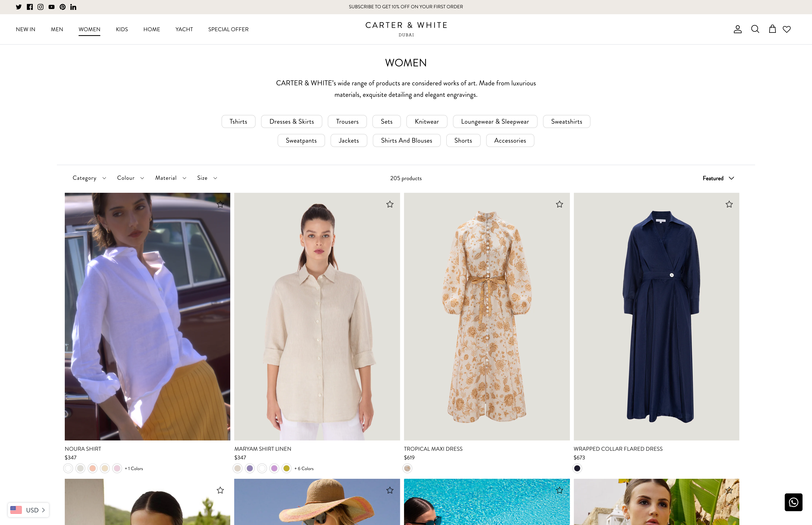Open the shopping bag icon
The image size is (812, 525).
772,29
